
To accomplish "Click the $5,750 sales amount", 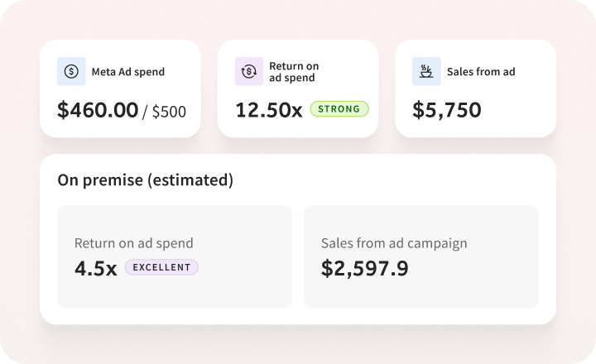I will [447, 110].
